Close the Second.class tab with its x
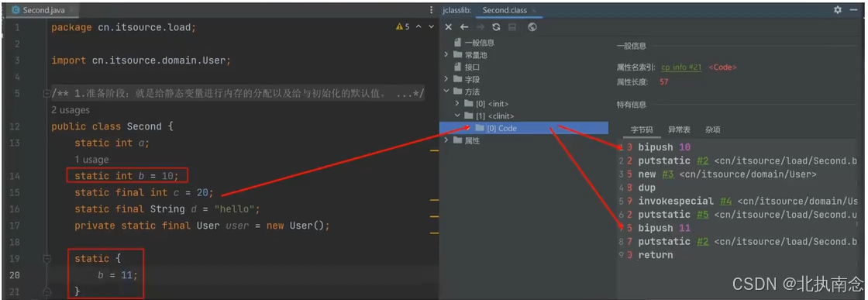Screen dimensions: 868x300 pyautogui.click(x=534, y=11)
